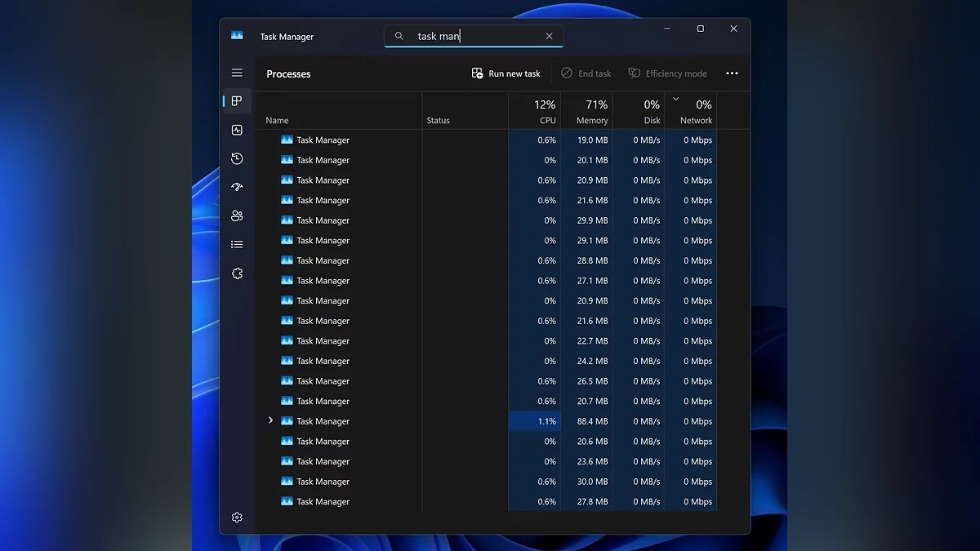This screenshot has height=551, width=980.
Task: Sort processes by CPU column header
Action: pos(535,111)
